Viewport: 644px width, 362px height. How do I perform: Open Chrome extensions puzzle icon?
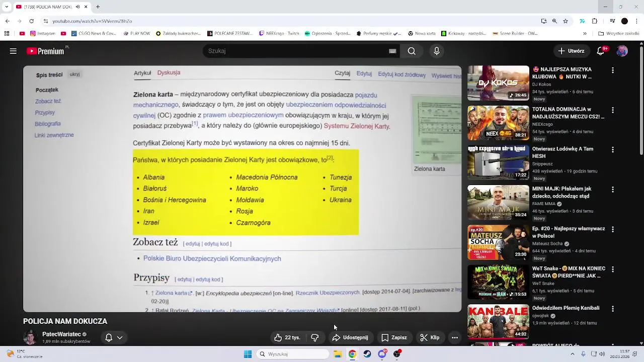point(595,21)
